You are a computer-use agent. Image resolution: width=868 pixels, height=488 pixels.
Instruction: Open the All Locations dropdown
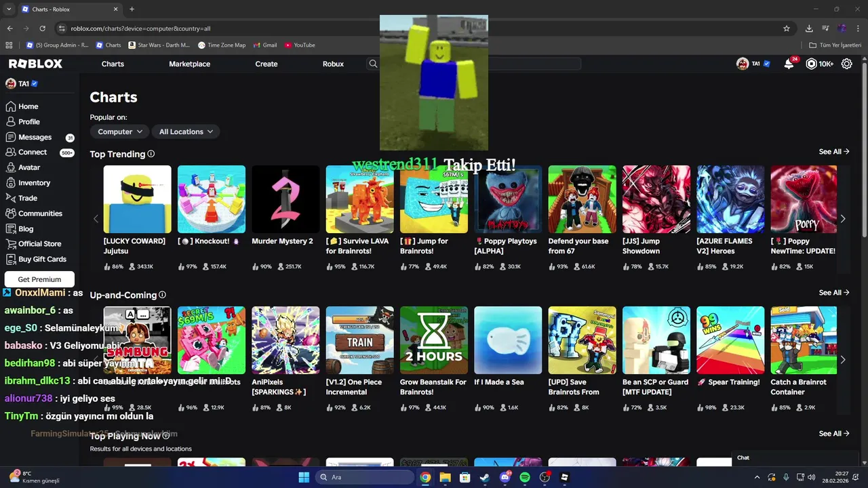(x=186, y=131)
